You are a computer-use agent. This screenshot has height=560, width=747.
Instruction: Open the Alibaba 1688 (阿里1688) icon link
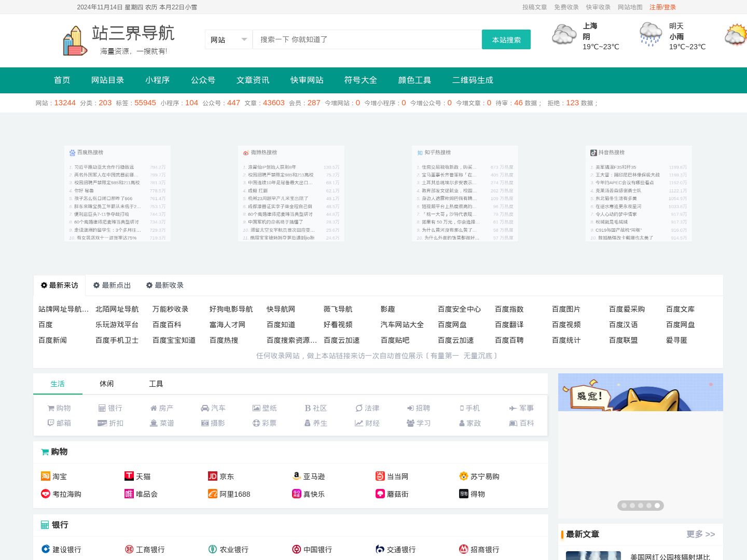213,494
